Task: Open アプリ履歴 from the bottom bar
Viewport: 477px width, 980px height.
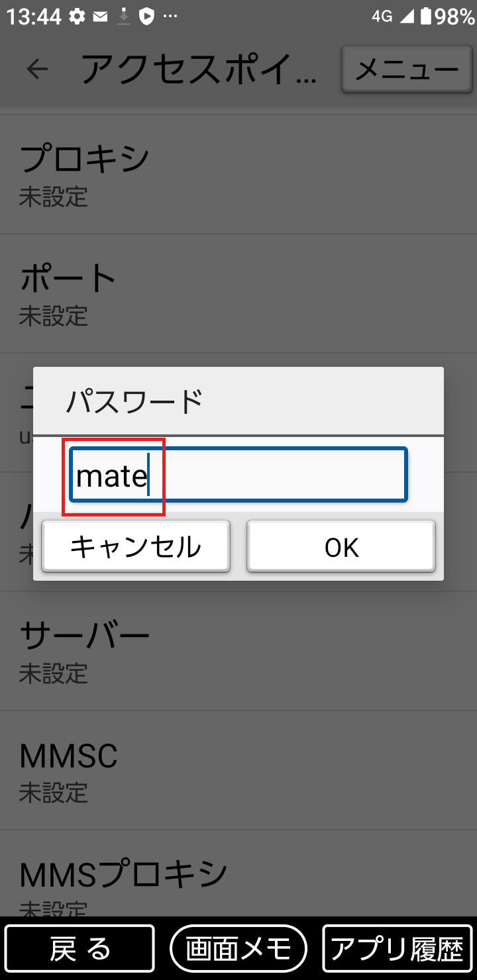Action: [x=396, y=947]
